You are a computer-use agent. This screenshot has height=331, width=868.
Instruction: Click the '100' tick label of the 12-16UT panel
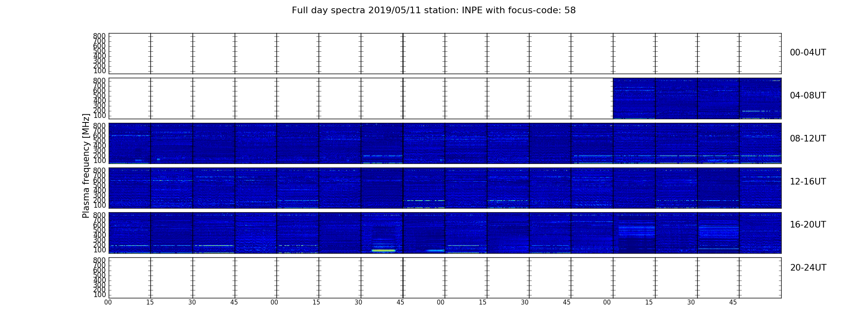[x=100, y=205]
